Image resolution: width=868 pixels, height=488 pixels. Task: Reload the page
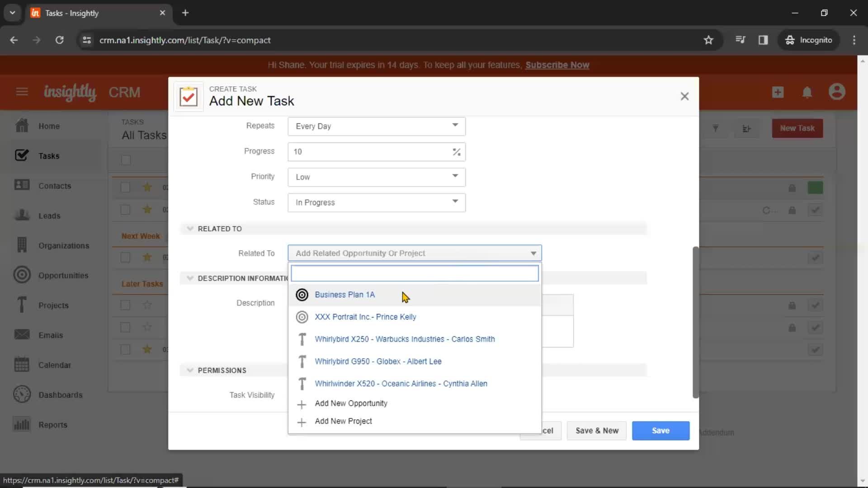click(59, 40)
